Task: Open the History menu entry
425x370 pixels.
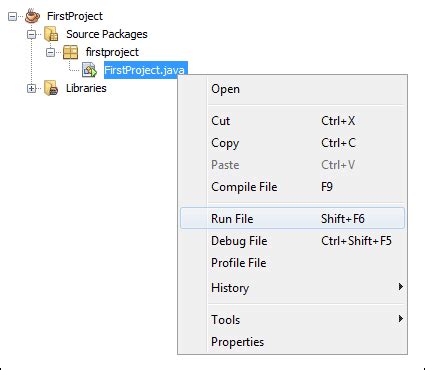Action: click(x=292, y=288)
